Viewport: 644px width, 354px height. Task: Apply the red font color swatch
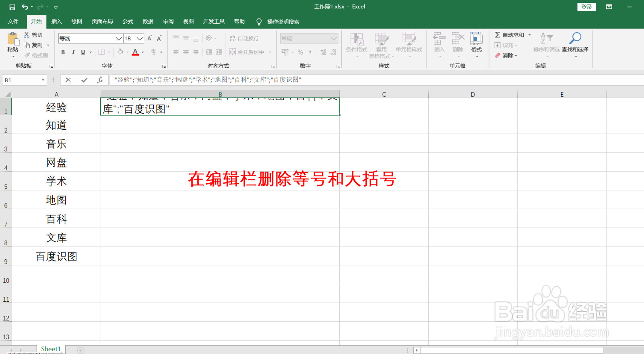click(x=135, y=52)
